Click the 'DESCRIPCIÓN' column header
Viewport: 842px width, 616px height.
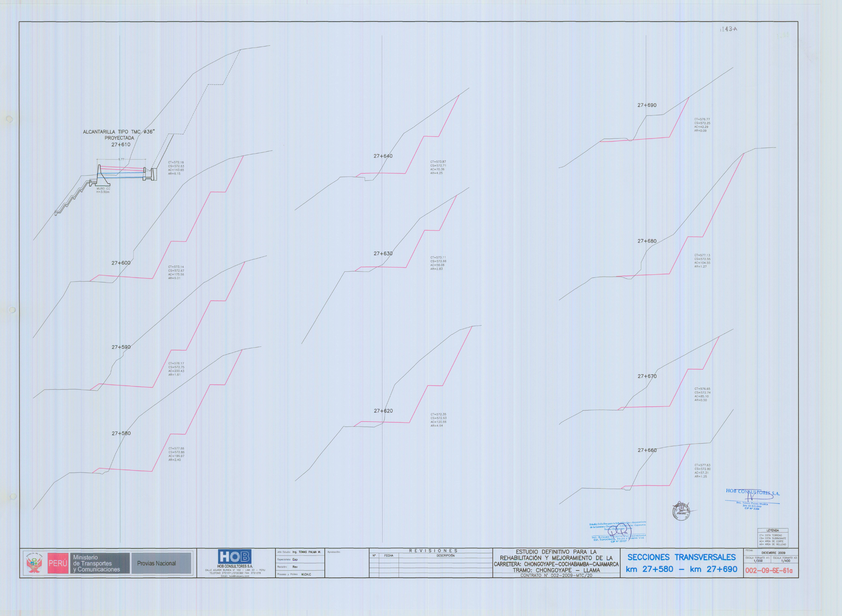(x=445, y=556)
